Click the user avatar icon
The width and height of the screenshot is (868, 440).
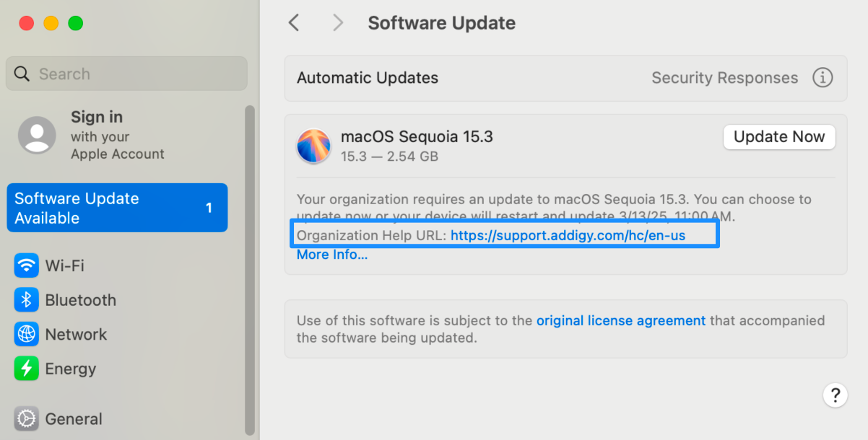tap(37, 135)
